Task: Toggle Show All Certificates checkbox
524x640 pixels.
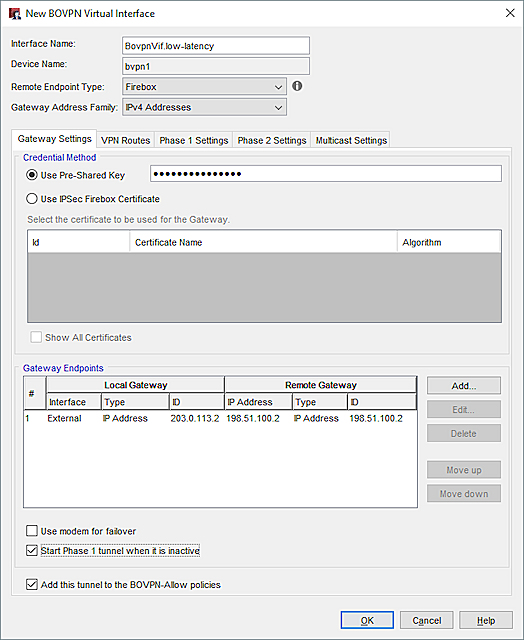Action: click(x=36, y=337)
